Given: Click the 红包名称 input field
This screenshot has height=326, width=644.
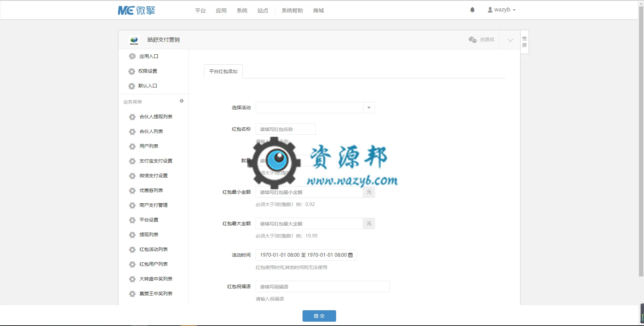Looking at the screenshot, I should 285,129.
